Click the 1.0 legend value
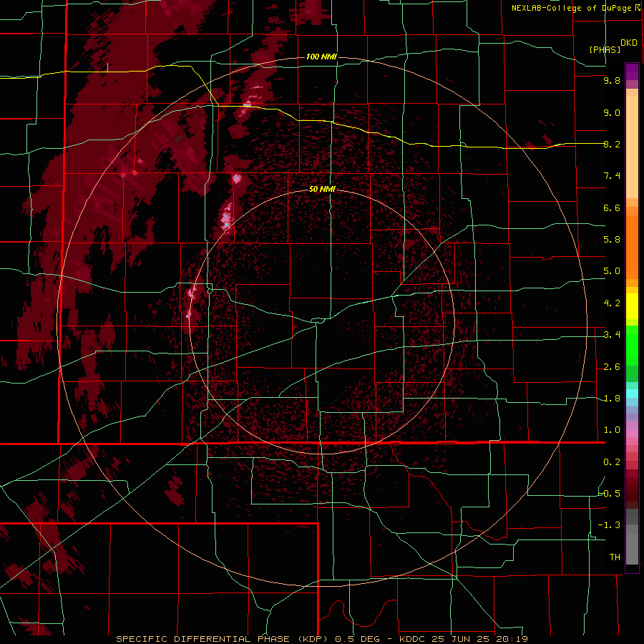 point(612,430)
